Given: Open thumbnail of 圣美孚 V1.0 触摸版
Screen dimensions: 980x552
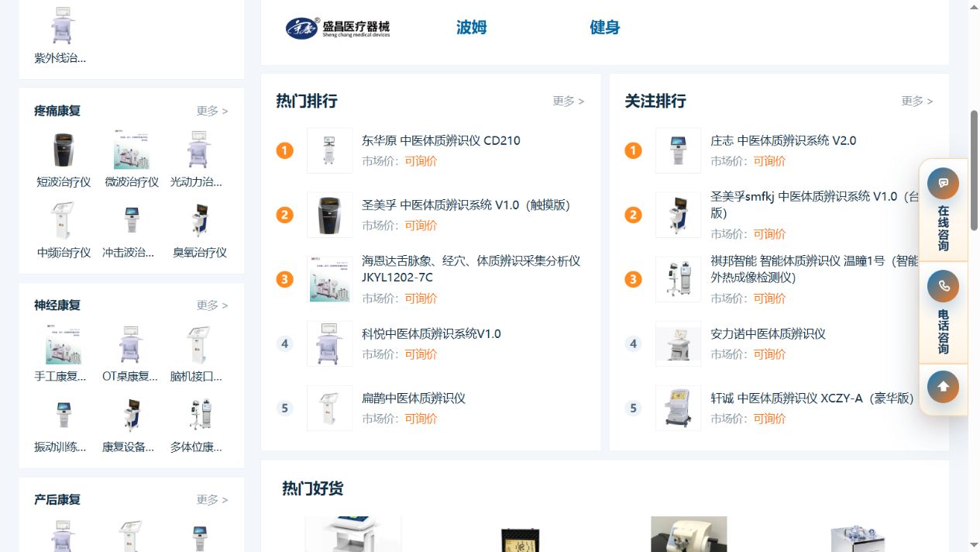Looking at the screenshot, I should [x=330, y=215].
